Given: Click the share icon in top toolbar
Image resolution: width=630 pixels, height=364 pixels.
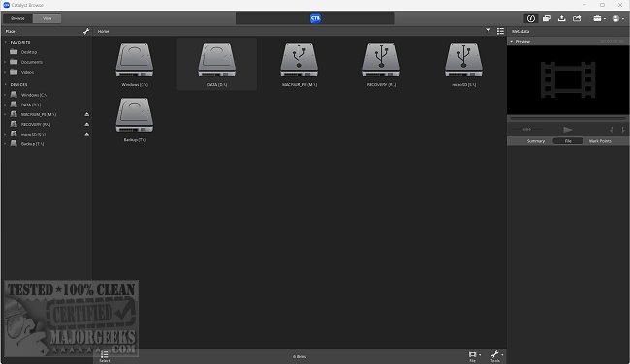Looking at the screenshot, I should pos(577,18).
